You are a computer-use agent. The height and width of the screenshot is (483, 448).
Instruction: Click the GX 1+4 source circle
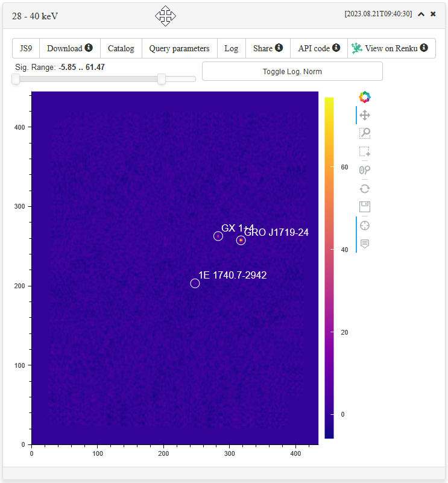tap(218, 236)
